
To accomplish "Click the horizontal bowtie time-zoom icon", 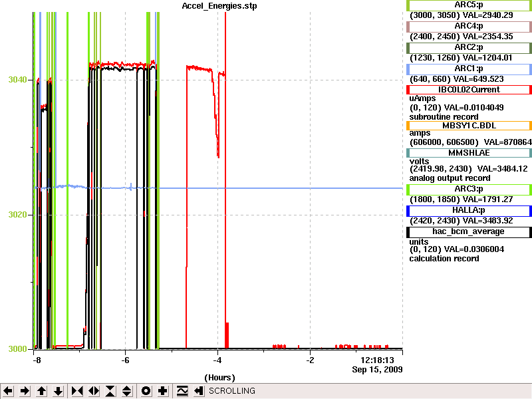I will pos(77,391).
